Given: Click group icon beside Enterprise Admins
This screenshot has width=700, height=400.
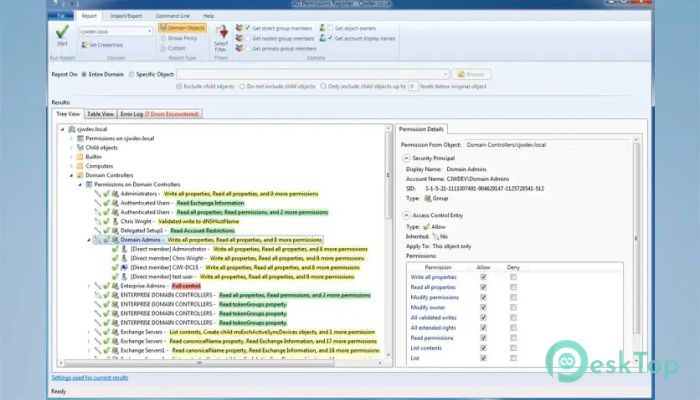Looking at the screenshot, I should [x=115, y=286].
